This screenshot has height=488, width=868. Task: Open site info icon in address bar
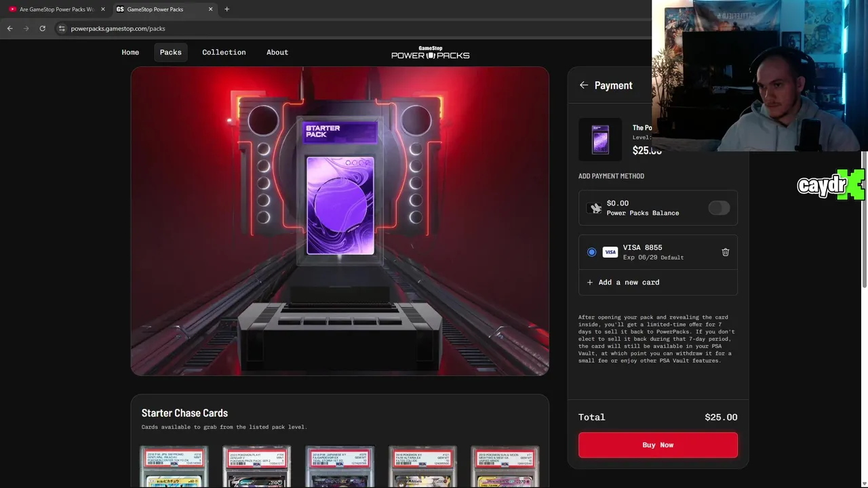click(62, 28)
